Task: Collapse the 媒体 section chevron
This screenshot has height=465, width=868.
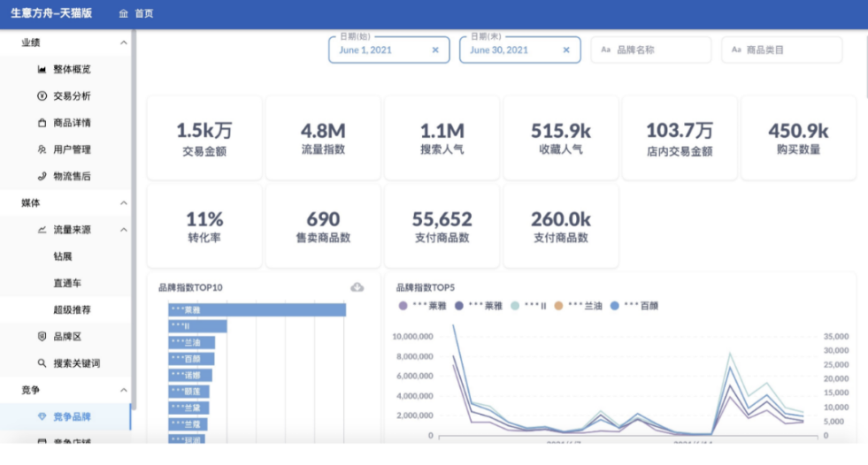Action: pos(124,203)
